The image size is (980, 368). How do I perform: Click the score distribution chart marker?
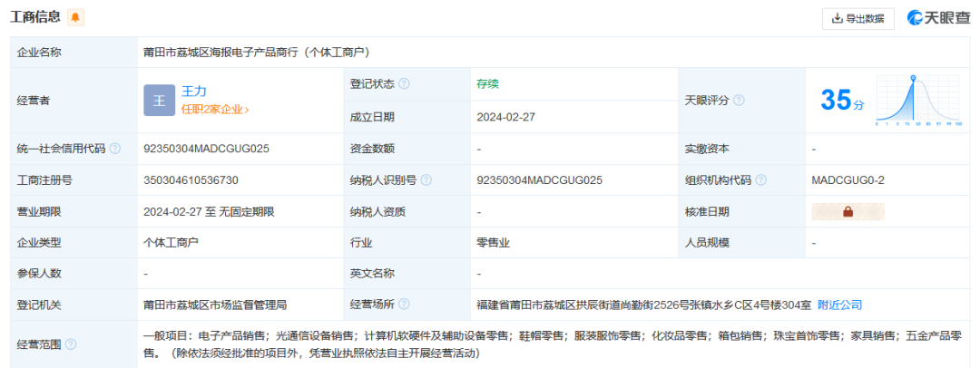click(x=913, y=77)
